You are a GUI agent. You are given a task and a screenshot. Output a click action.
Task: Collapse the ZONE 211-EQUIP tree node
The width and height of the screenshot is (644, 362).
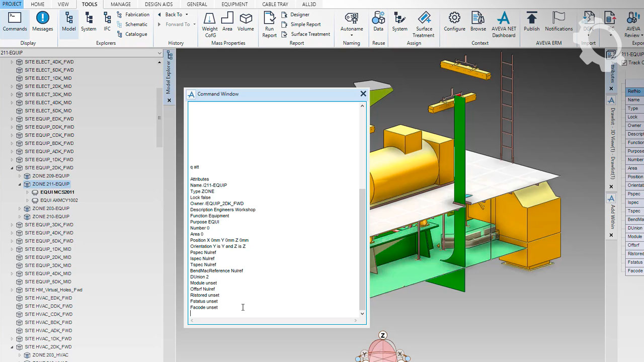click(x=20, y=184)
